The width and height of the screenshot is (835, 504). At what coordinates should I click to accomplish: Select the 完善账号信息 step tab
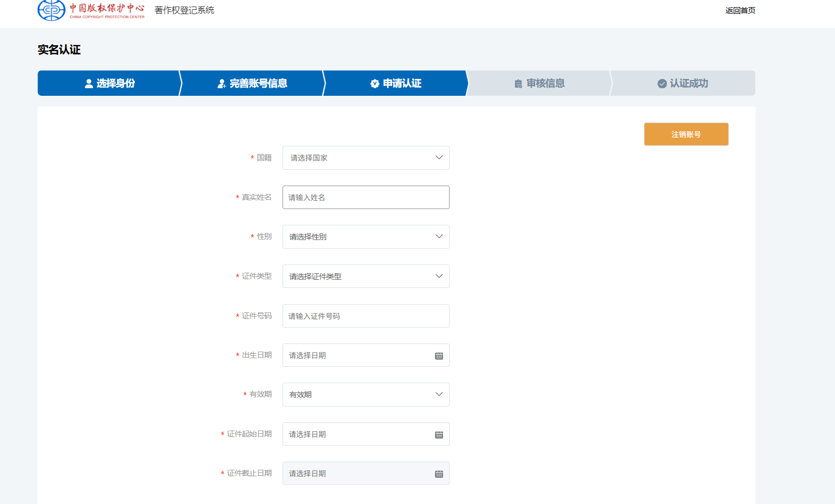[x=252, y=83]
